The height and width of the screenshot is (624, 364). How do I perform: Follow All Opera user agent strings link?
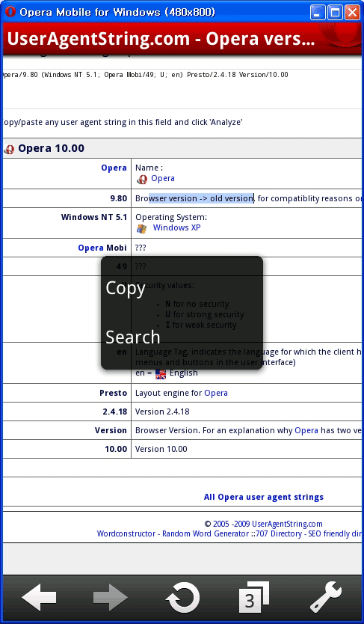tap(263, 497)
